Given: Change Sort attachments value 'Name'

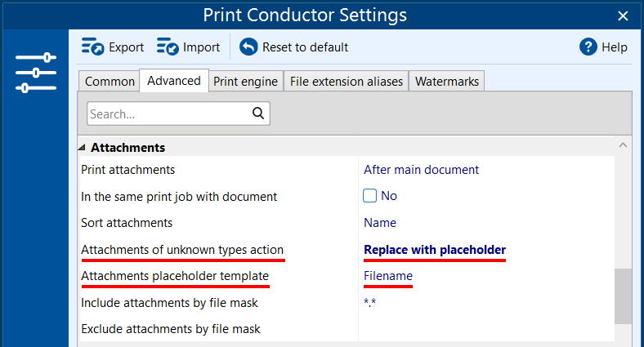Looking at the screenshot, I should 380,223.
